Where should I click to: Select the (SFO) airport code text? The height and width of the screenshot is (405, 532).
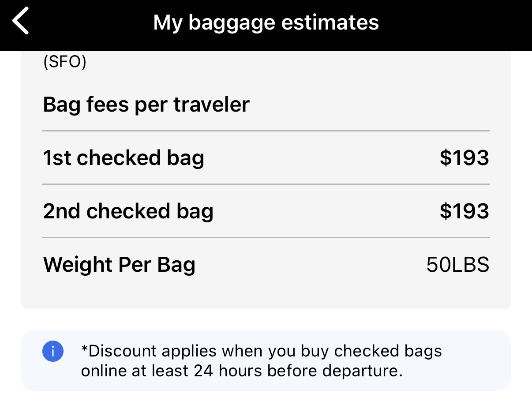tap(64, 62)
